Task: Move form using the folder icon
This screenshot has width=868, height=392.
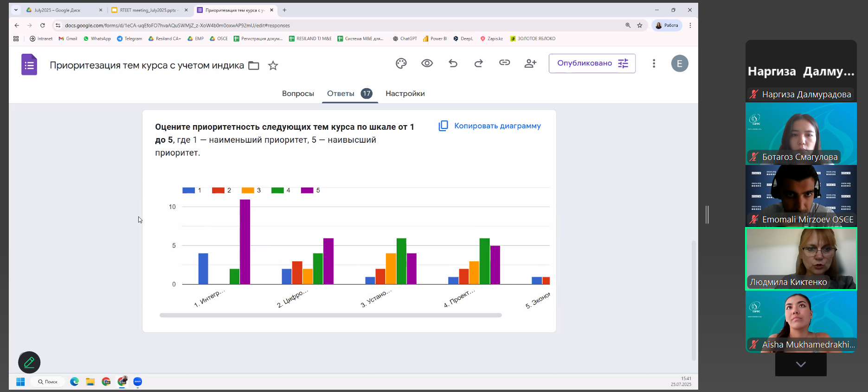Action: pos(254,66)
